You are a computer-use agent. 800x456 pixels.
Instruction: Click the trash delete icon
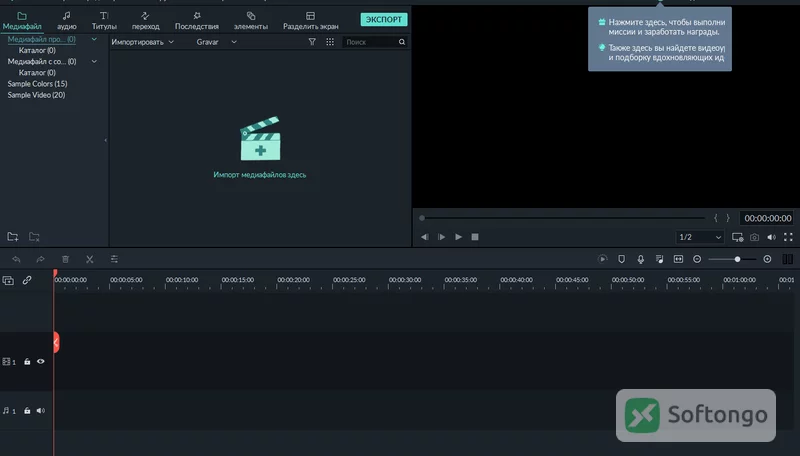pyautogui.click(x=65, y=259)
